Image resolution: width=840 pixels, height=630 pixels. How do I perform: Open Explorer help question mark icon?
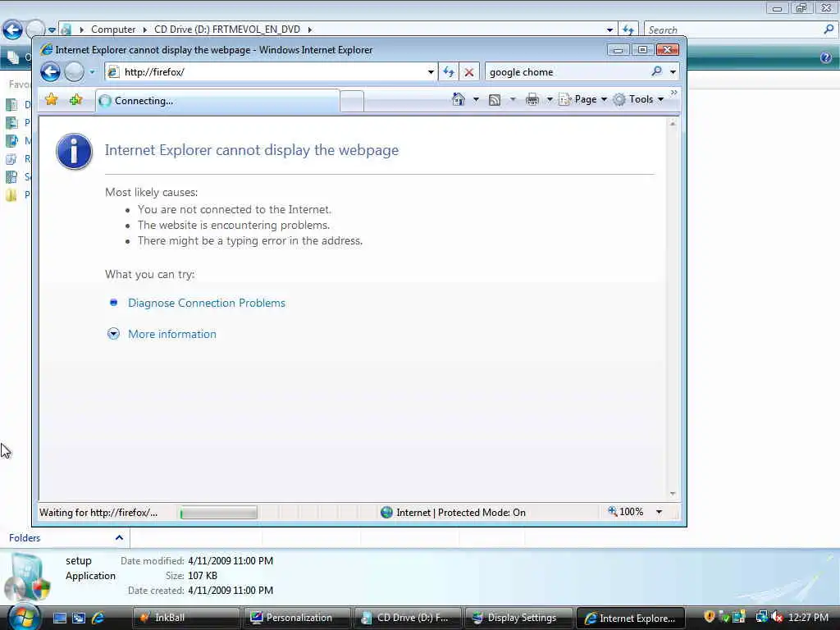coord(825,57)
